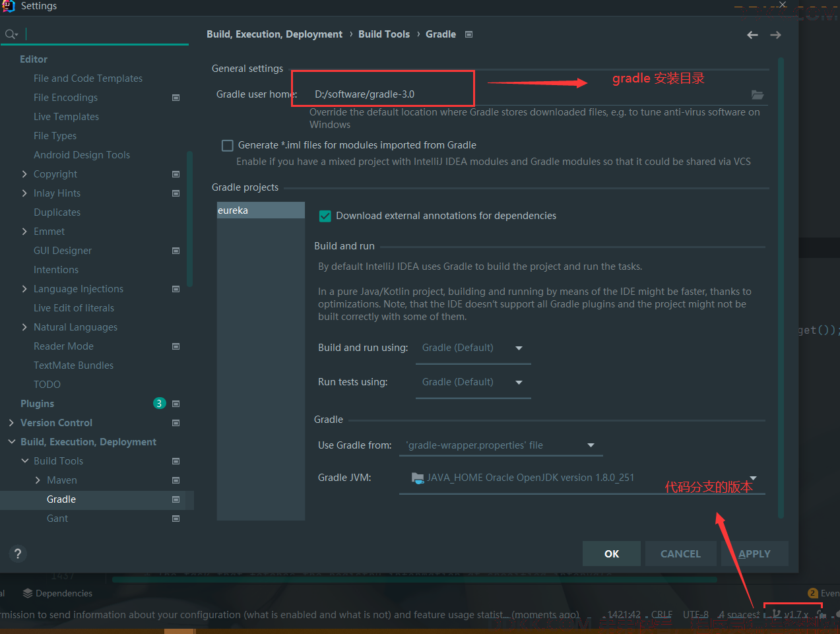Select TODO settings page
The height and width of the screenshot is (634, 840).
(x=47, y=385)
